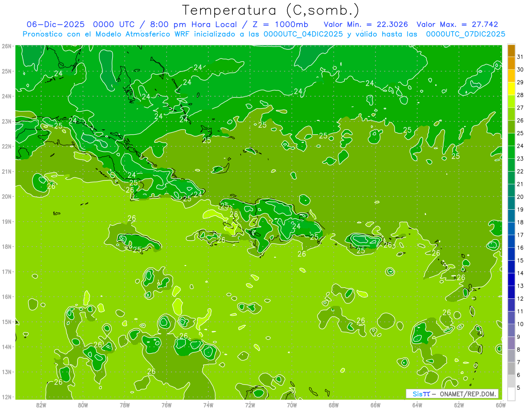
Task: Click the '12N' latitude axis label
Action: click(6, 397)
